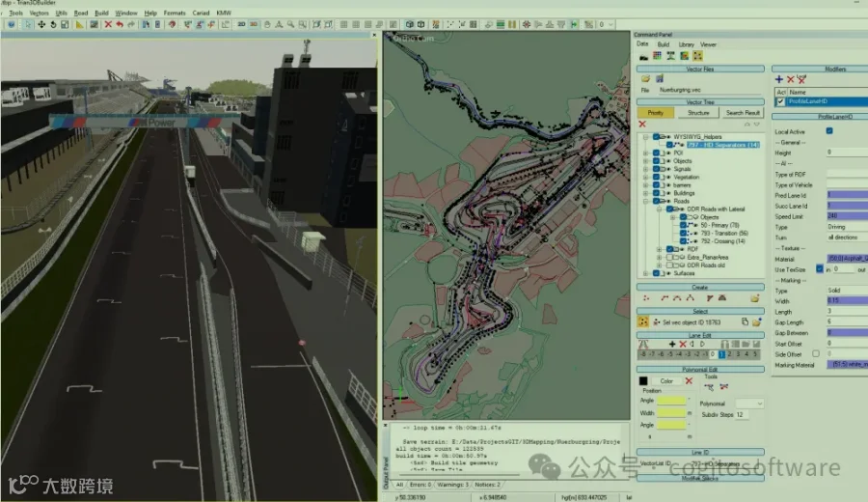Switch to the Viewer tab in Command Panel

[x=708, y=44]
